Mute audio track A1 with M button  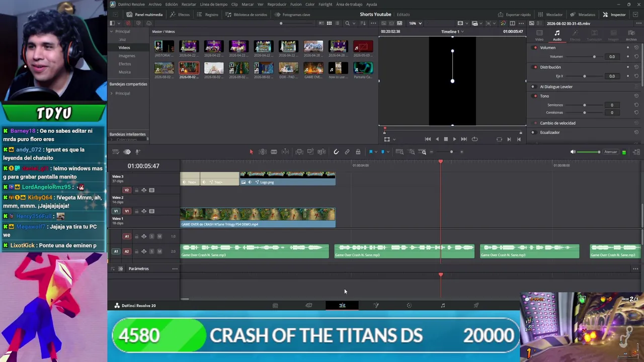[x=159, y=236]
